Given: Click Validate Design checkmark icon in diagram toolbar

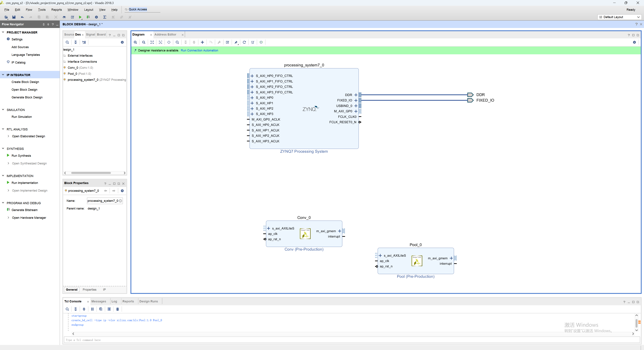Looking at the screenshot, I should coord(228,42).
